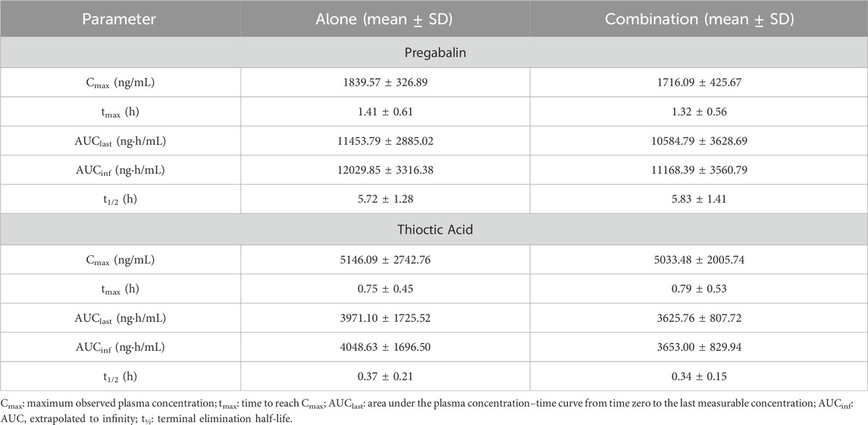Click the Parameter column header
The height and width of the screenshot is (425, 868).
pyautogui.click(x=120, y=18)
